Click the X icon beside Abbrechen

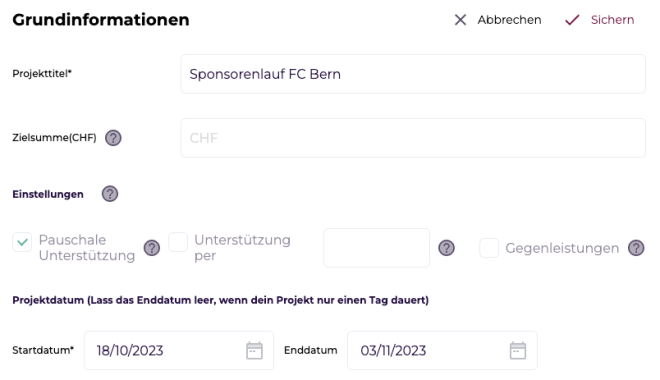click(460, 20)
